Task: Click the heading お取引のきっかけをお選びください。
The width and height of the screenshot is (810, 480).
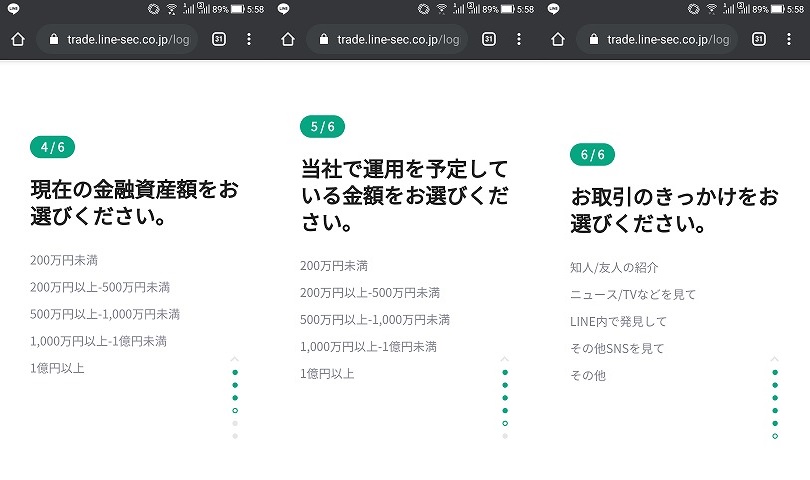Action: point(674,210)
